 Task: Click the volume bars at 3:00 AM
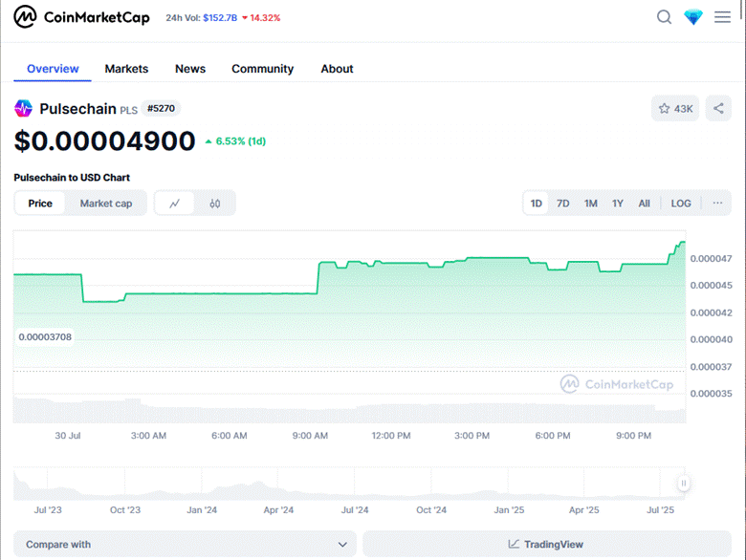click(x=148, y=414)
